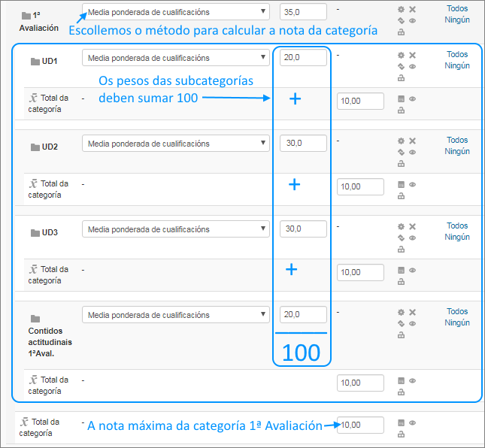
Task: Open settings gear for UD2 category
Action: [401, 141]
